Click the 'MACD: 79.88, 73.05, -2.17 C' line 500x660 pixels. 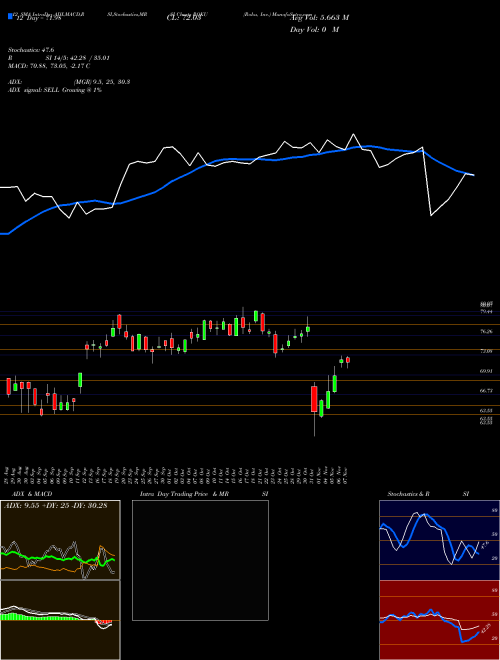(49, 66)
